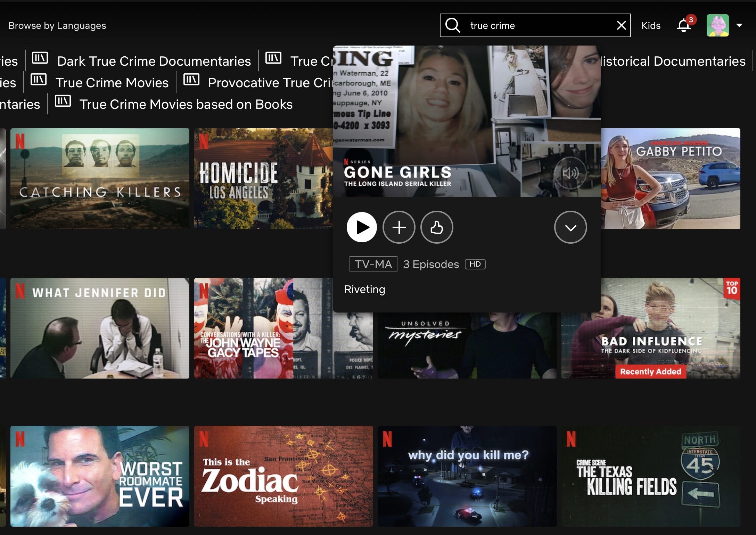Clear the search field with X
Image resolution: width=756 pixels, height=535 pixels.
point(621,25)
